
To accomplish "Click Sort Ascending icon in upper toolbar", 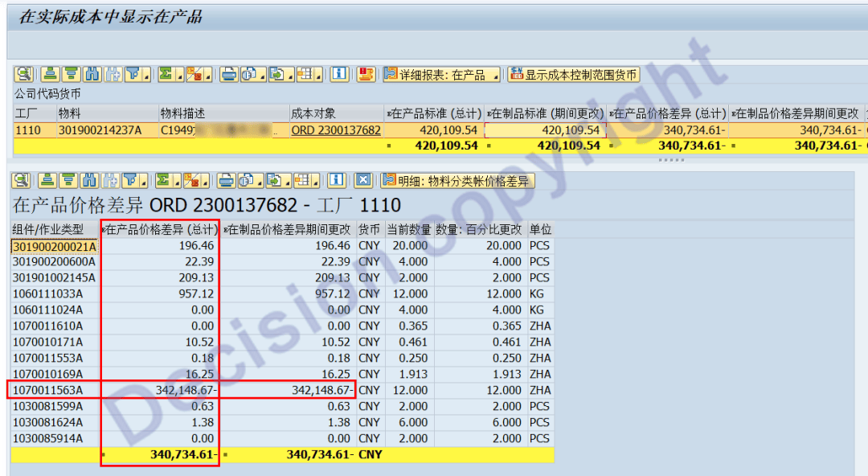I will (x=50, y=75).
